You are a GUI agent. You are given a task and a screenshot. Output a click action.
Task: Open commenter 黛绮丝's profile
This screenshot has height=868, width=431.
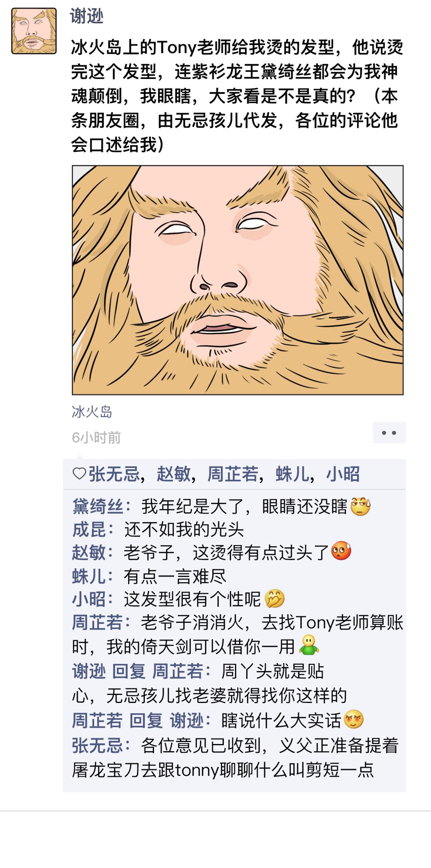click(98, 506)
